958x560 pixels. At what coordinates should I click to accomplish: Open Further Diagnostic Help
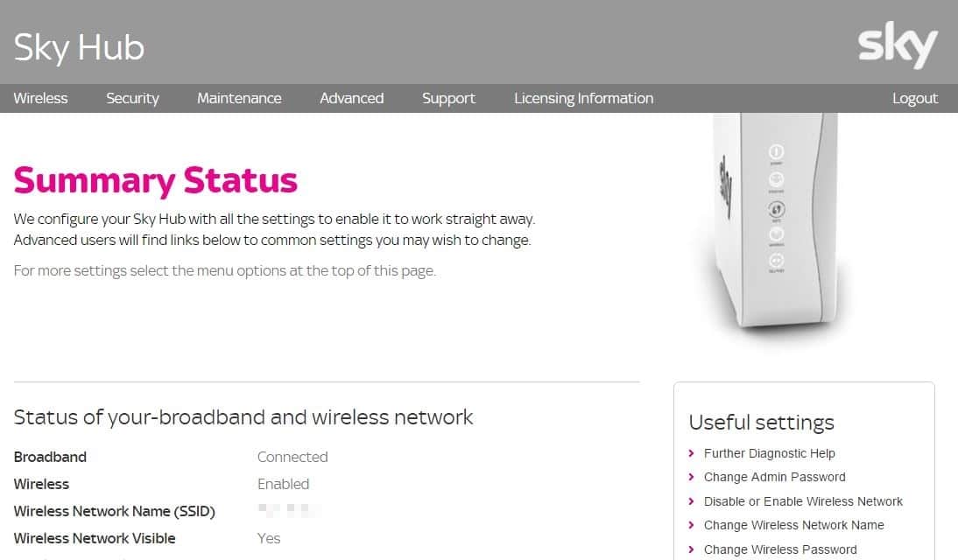coord(770,453)
